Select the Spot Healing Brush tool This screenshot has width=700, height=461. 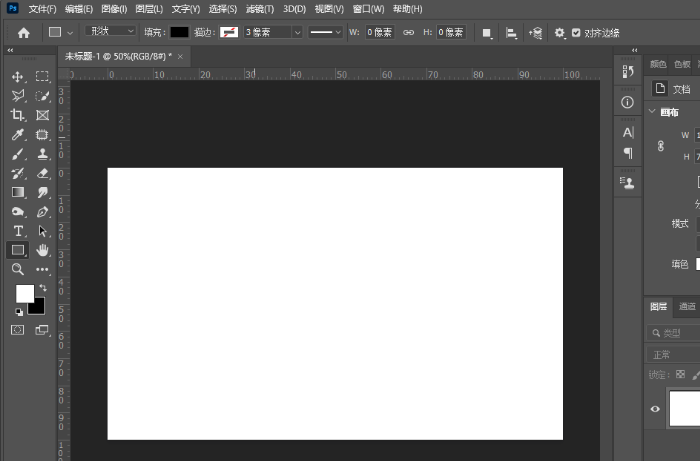click(42, 134)
